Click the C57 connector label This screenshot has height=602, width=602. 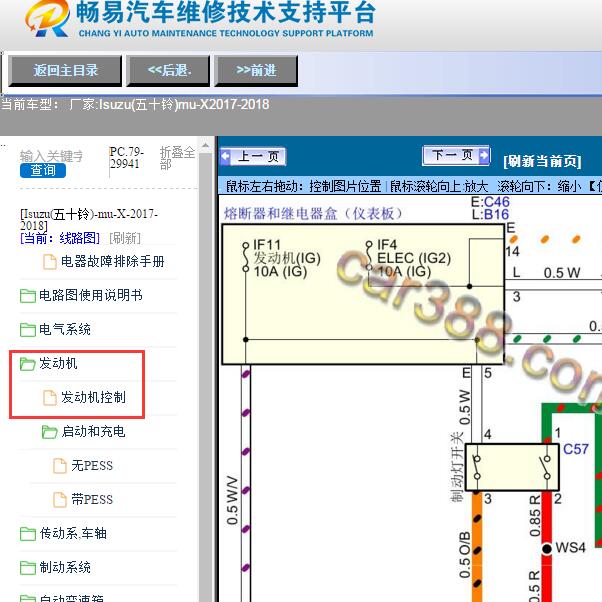(x=576, y=449)
